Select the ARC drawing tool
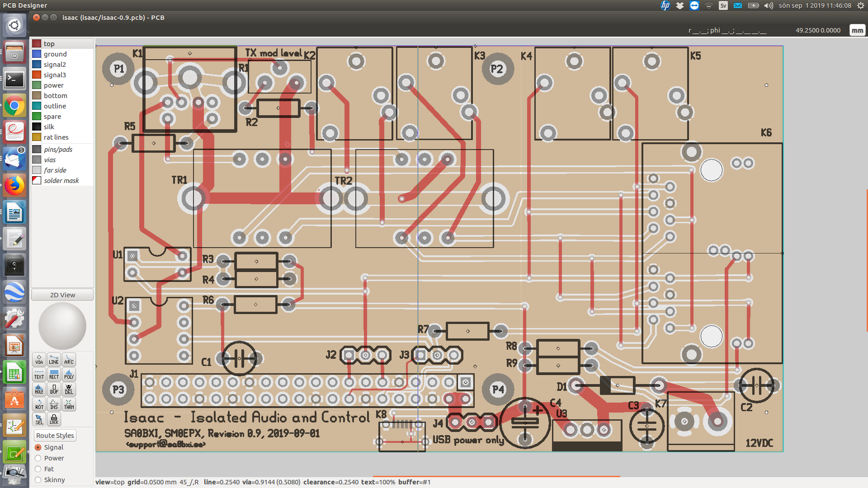868x488 pixels. pyautogui.click(x=69, y=360)
